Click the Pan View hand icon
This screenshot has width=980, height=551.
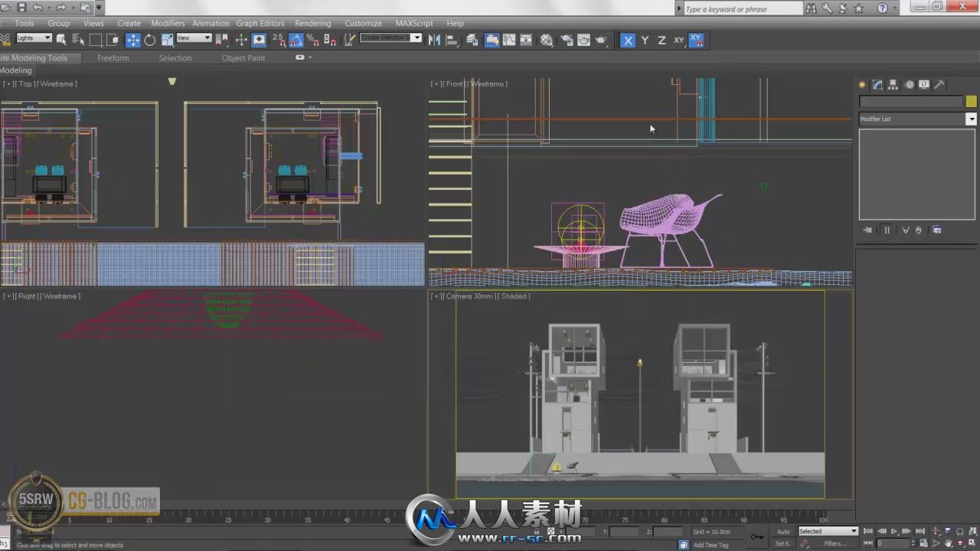pos(949,543)
